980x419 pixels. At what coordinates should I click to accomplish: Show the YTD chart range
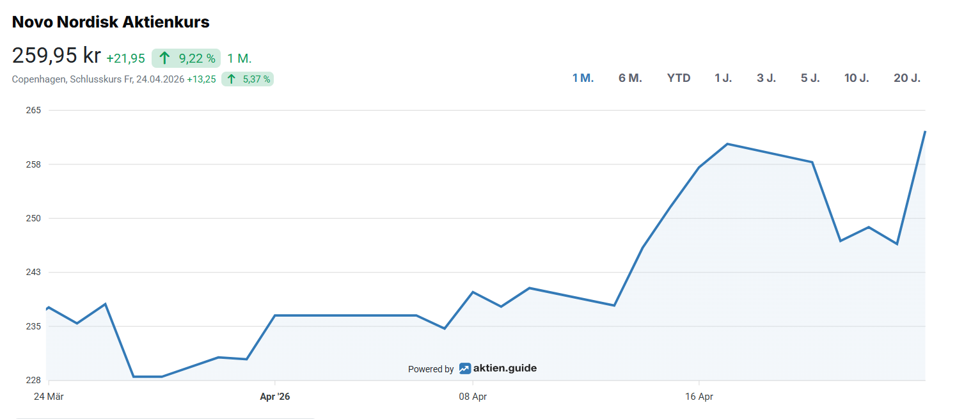pos(679,78)
